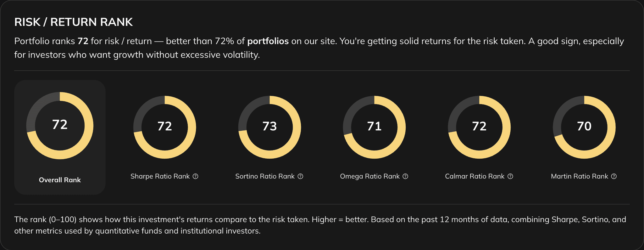Viewport: 644px width, 250px height.
Task: Click the 72 value inside the Calmar gauge
Action: 479,127
